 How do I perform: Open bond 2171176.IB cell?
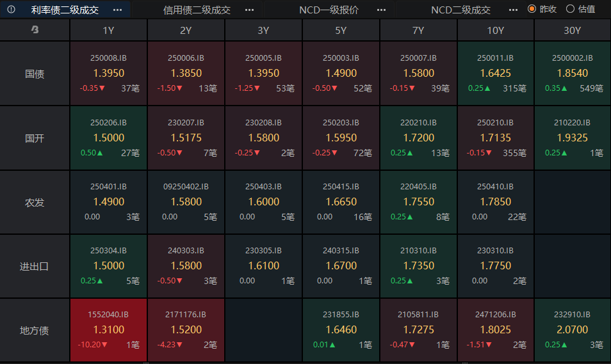tap(186, 331)
